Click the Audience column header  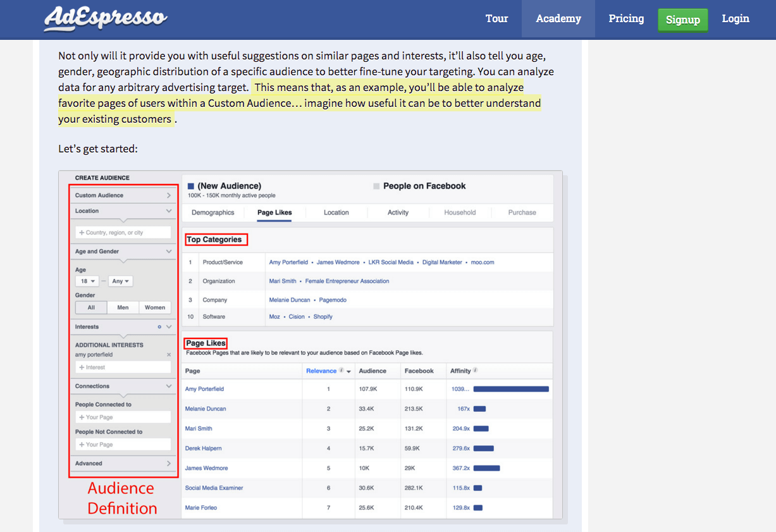click(x=373, y=371)
